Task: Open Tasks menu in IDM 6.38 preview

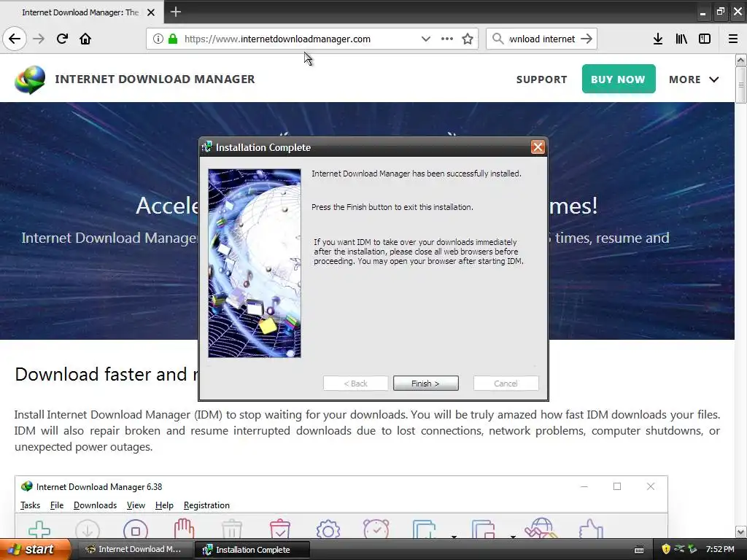Action: click(x=30, y=505)
